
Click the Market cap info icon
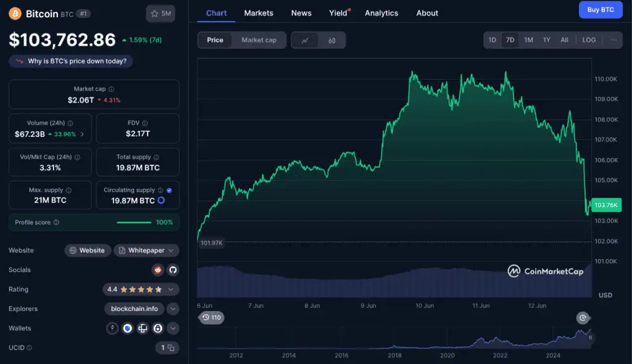point(111,89)
